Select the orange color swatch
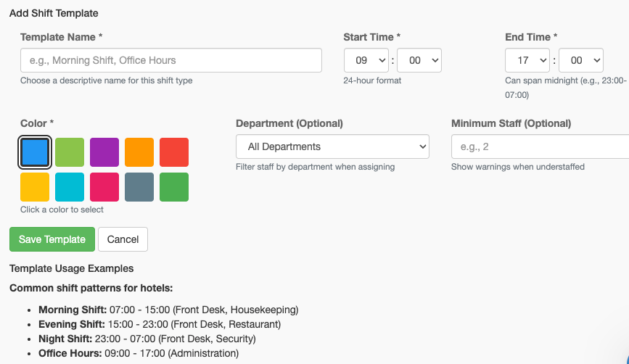The width and height of the screenshot is (629, 364). coord(139,152)
